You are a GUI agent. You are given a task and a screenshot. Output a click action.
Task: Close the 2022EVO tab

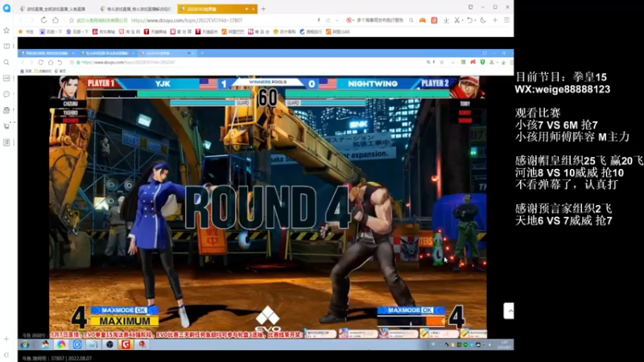pos(254,9)
